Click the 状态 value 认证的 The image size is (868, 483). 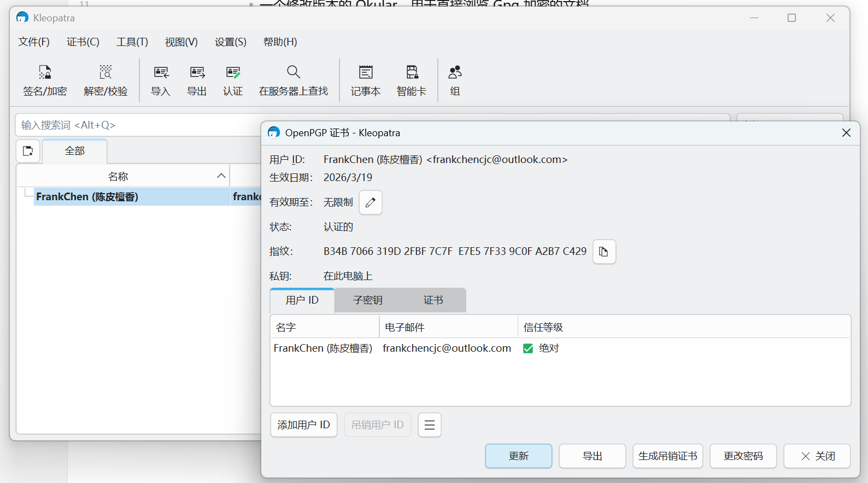point(338,227)
